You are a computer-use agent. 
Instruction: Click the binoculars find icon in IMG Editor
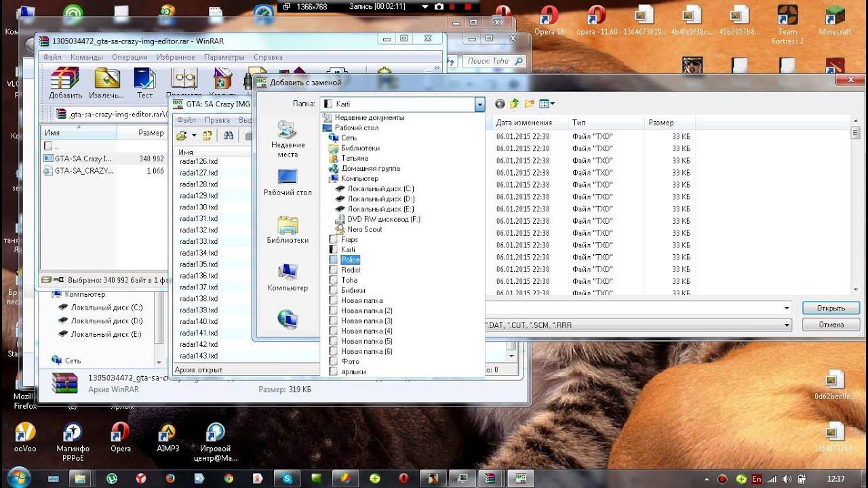[229, 136]
